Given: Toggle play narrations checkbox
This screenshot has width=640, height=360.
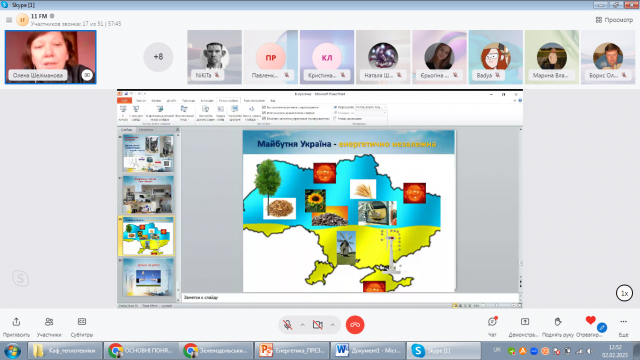Looking at the screenshot, I should 264,107.
